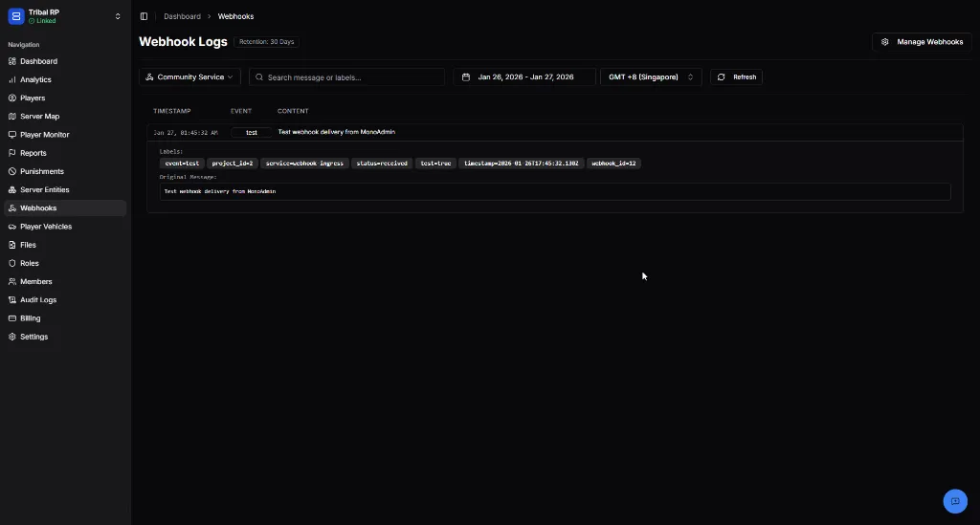
Task: Click the status=received label chip
Action: coord(382,164)
